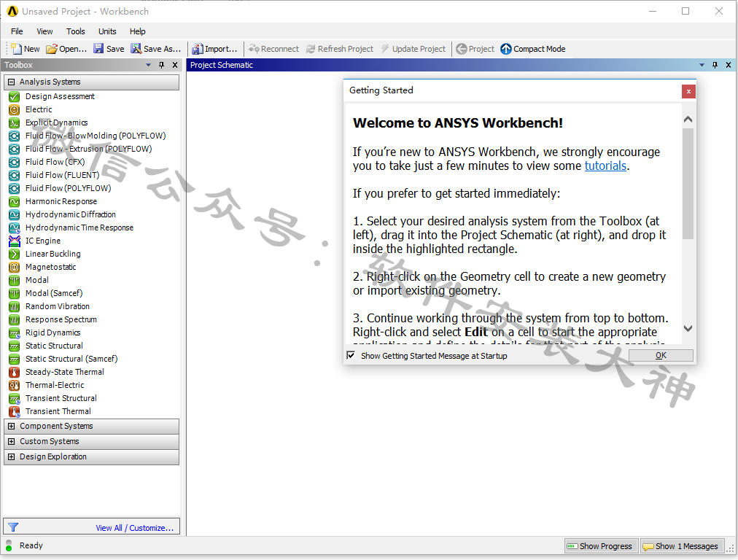Select the Fluid Flow (CFX) icon
The width and height of the screenshot is (738, 560).
click(14, 162)
